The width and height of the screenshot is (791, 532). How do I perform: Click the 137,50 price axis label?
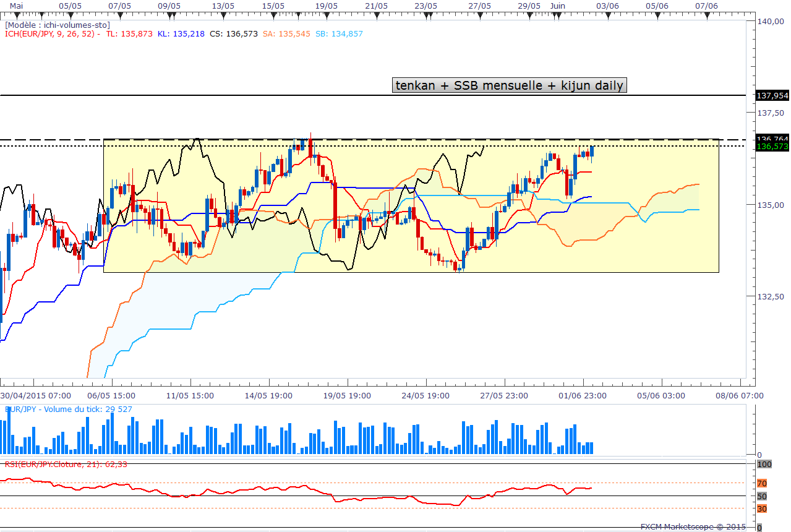[771, 113]
